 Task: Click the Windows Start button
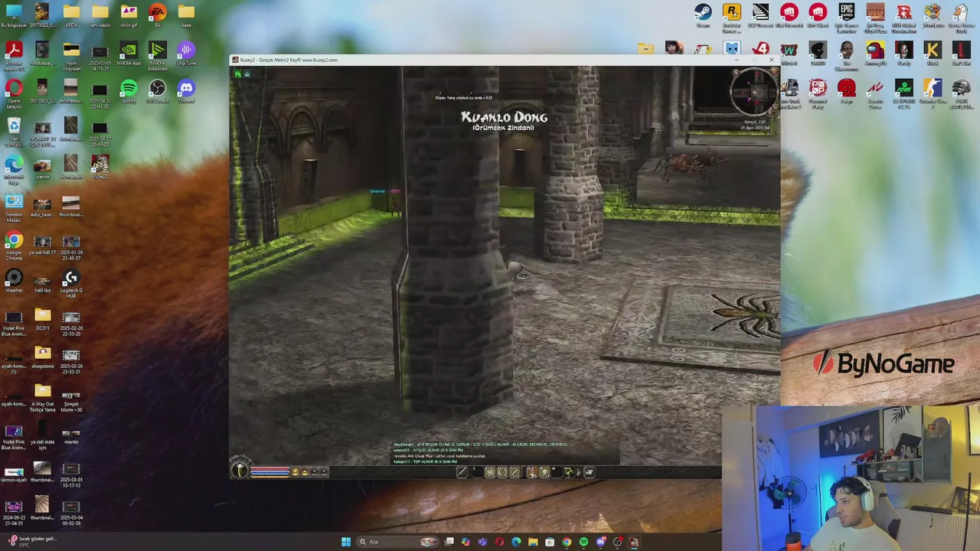point(346,542)
